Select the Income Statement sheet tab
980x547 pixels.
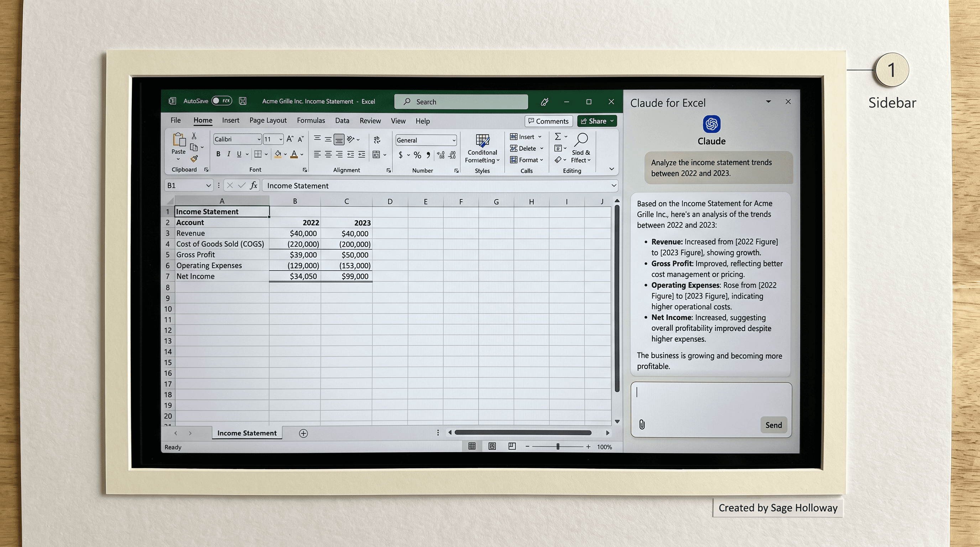point(247,433)
